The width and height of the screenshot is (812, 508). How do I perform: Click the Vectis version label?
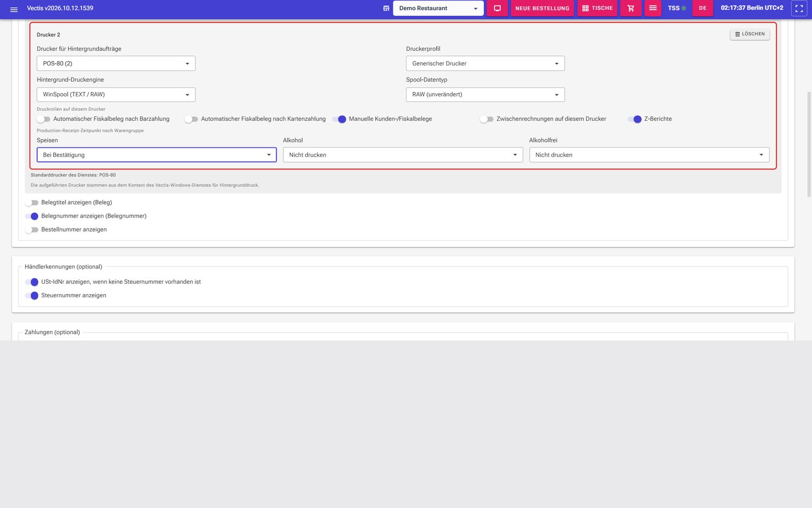(60, 8)
